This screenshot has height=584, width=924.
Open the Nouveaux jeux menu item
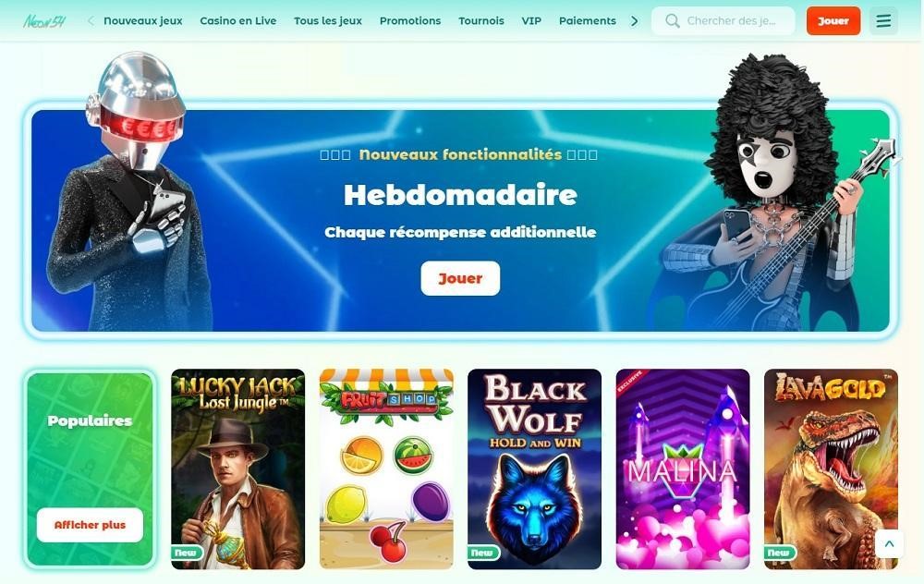tap(143, 20)
